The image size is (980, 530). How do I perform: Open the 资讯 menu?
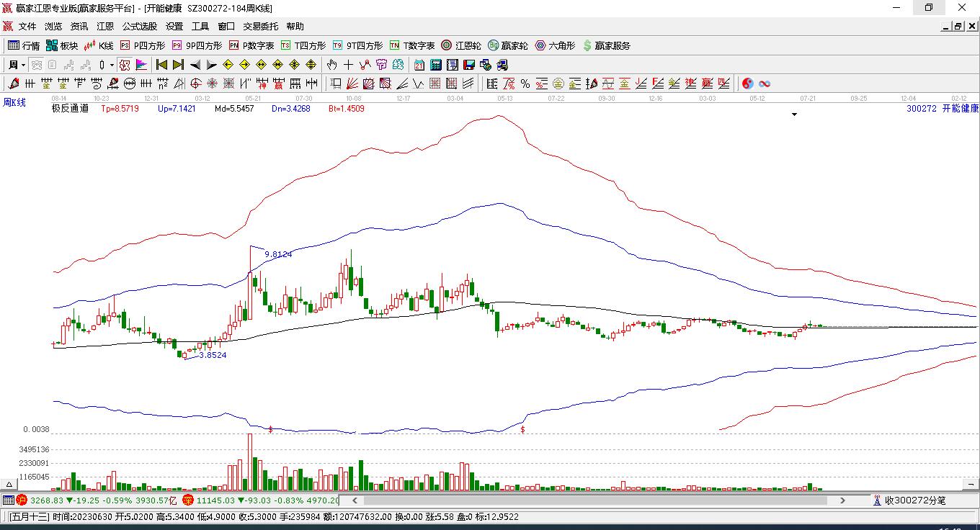click(x=79, y=27)
